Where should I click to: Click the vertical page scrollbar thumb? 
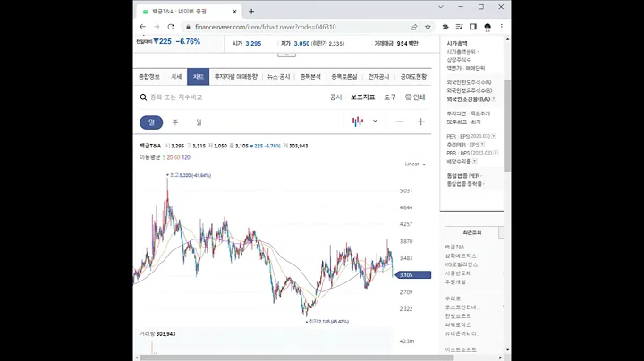click(x=508, y=126)
